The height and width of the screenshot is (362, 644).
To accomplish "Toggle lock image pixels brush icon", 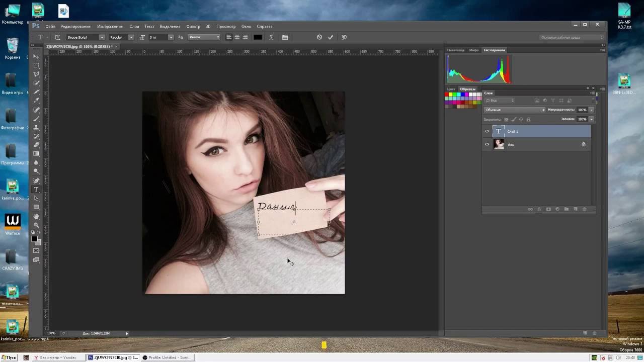I will pyautogui.click(x=513, y=119).
